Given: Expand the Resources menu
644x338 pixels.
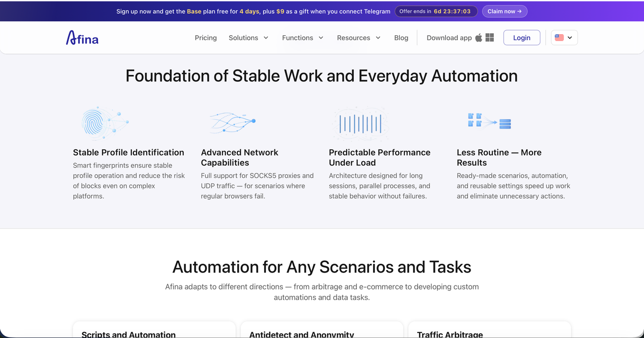Looking at the screenshot, I should click(359, 38).
